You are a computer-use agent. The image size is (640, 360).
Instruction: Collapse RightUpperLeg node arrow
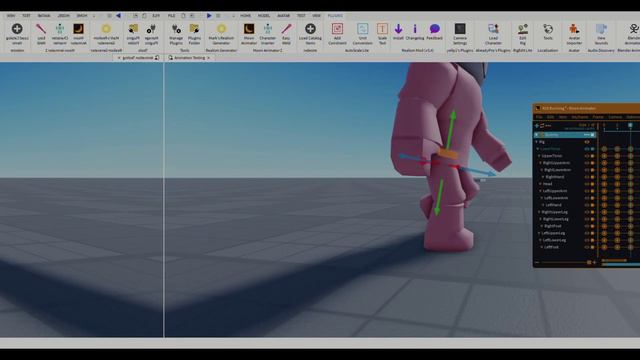539,212
